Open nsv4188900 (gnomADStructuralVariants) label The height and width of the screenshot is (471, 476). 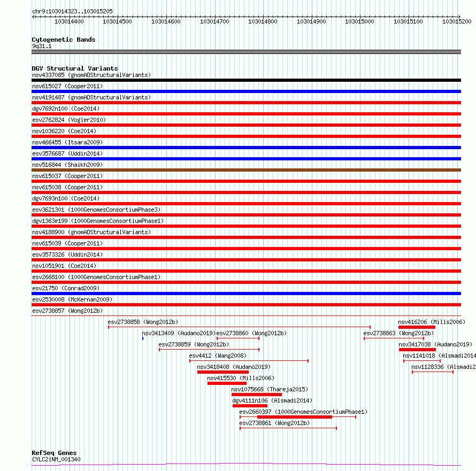91,232
